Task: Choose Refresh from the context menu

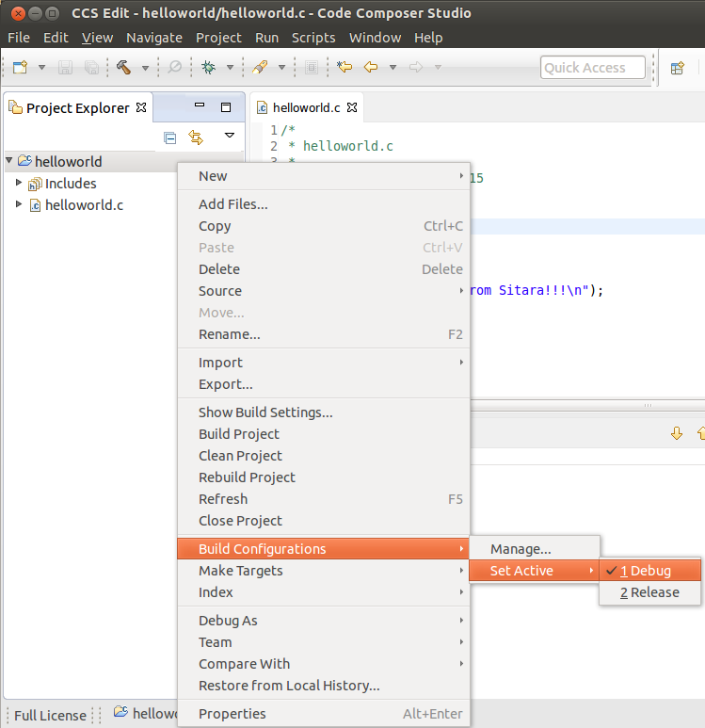Action: pos(324,499)
